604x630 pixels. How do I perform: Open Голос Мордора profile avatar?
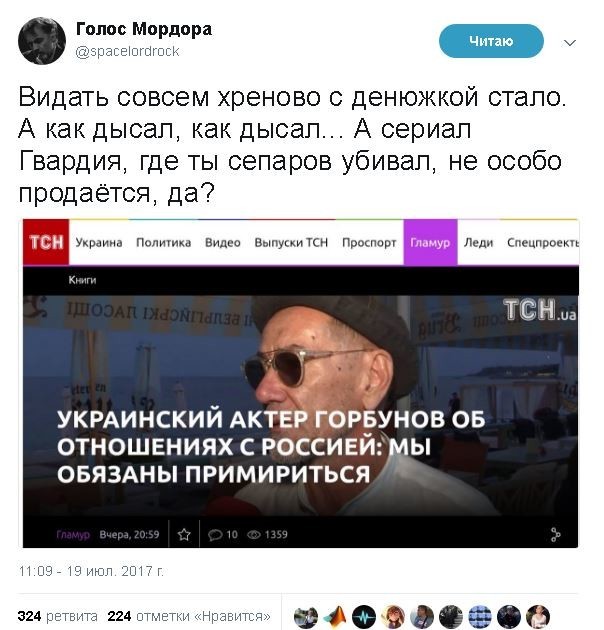click(x=42, y=41)
